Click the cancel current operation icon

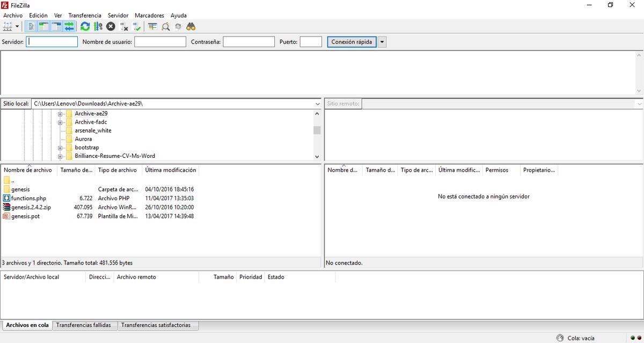coord(111,26)
